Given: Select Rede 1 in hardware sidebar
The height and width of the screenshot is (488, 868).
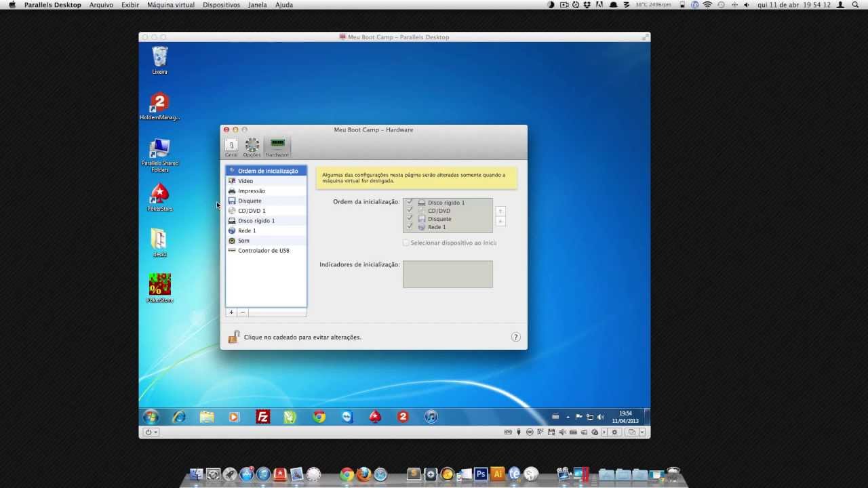Looking at the screenshot, I should [266, 230].
